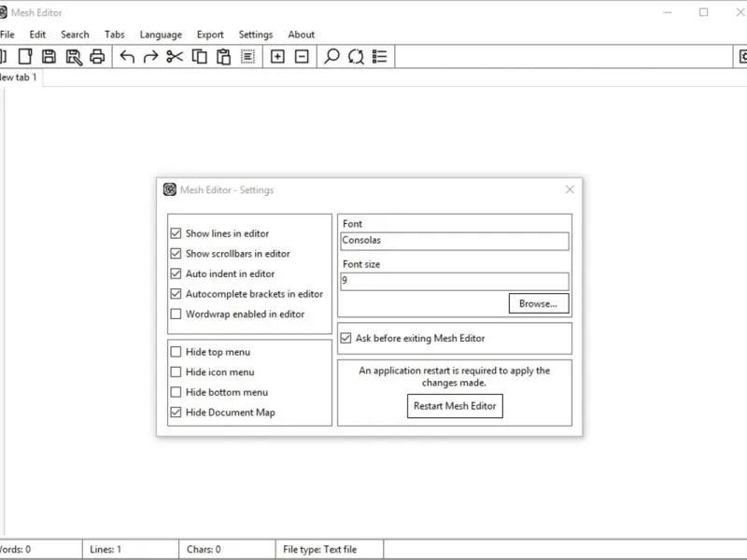
Task: Uncheck Hide Document Map
Action: pyautogui.click(x=176, y=413)
